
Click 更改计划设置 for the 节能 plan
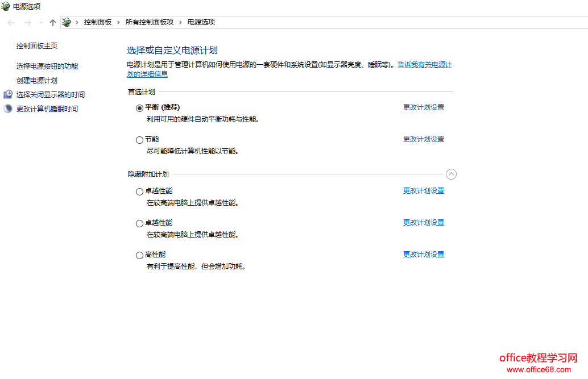pos(424,139)
